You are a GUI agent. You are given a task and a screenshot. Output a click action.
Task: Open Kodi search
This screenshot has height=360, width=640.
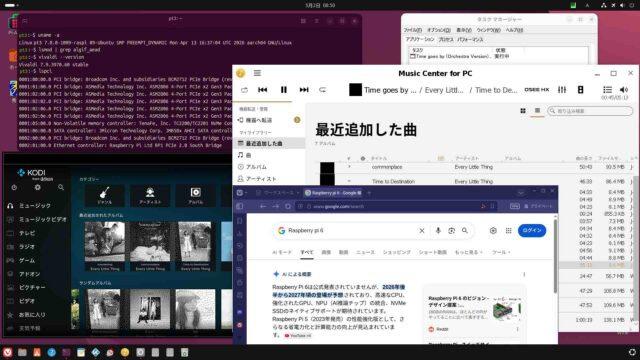click(61, 187)
